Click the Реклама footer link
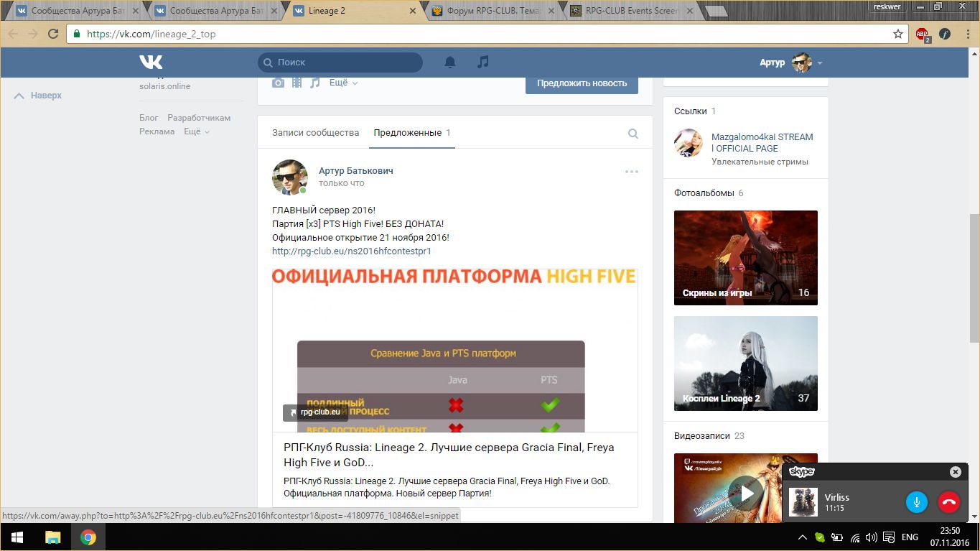 click(x=157, y=131)
